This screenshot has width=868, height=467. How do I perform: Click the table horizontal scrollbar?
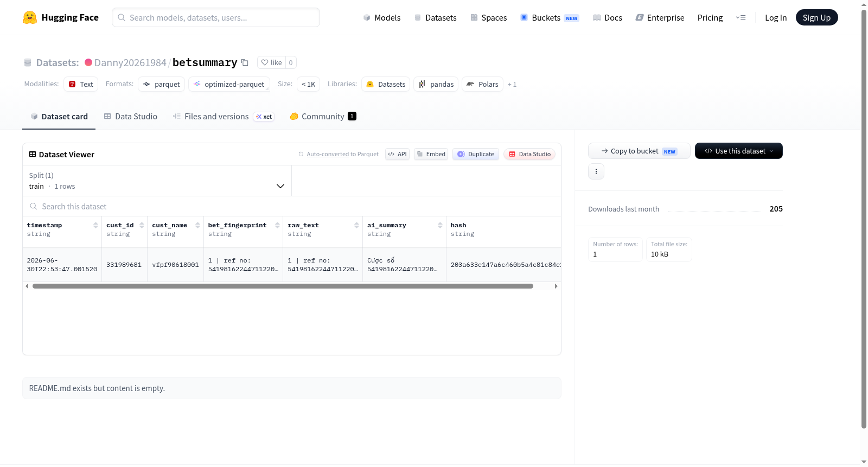tap(283, 286)
